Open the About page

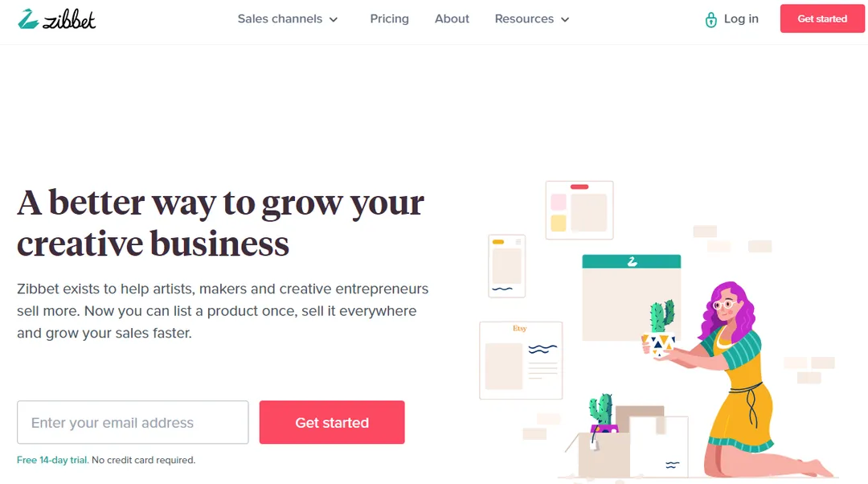tap(452, 18)
